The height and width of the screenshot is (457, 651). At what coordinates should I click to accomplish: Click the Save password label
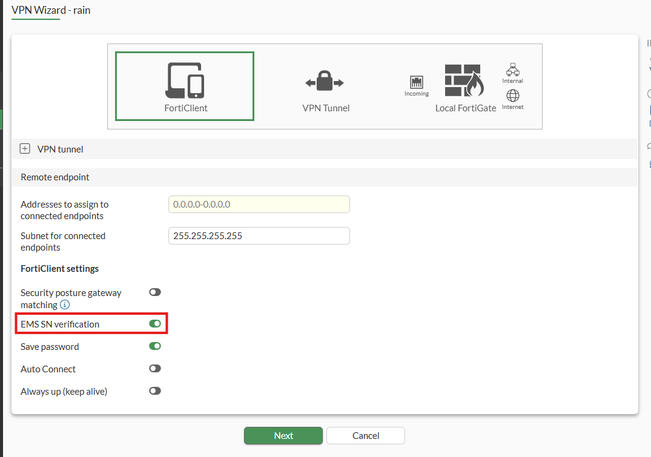tap(49, 347)
